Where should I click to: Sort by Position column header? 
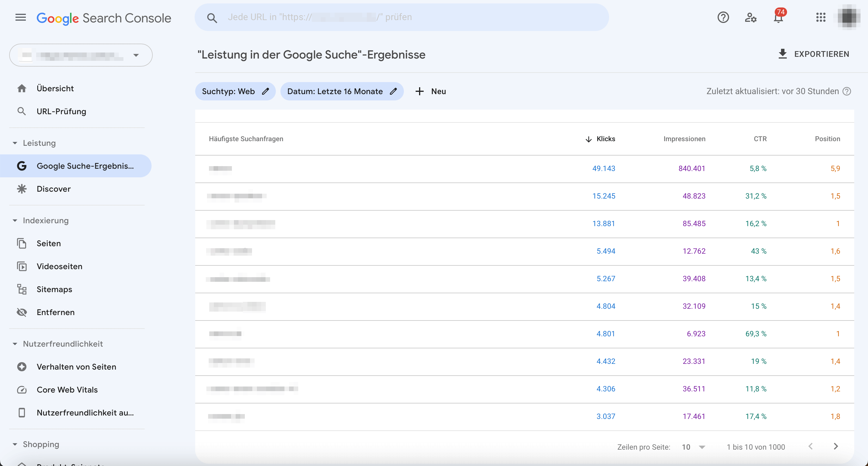(x=827, y=139)
